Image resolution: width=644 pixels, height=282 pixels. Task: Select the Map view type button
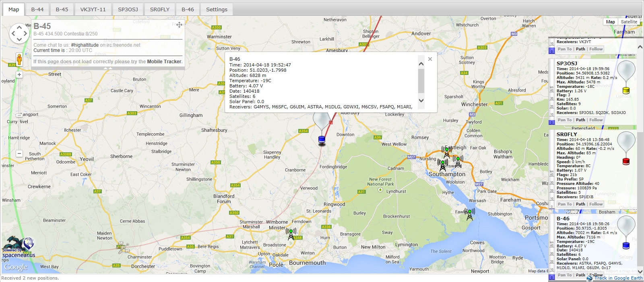(611, 22)
